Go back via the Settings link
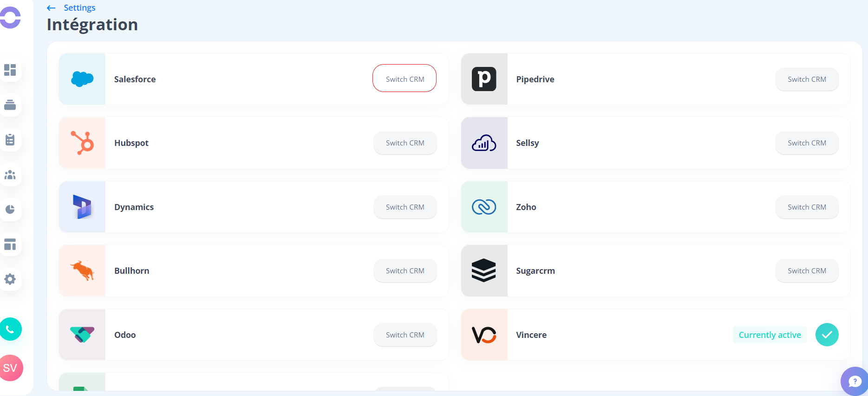 point(79,8)
